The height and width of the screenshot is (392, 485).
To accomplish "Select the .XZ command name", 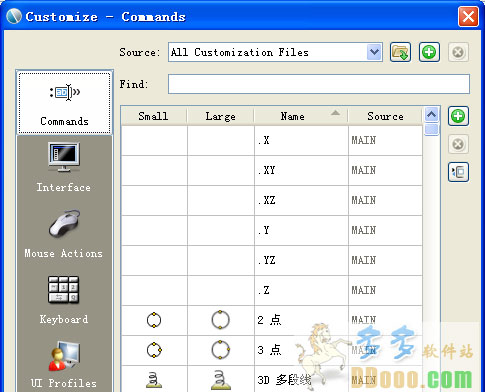I will click(266, 200).
